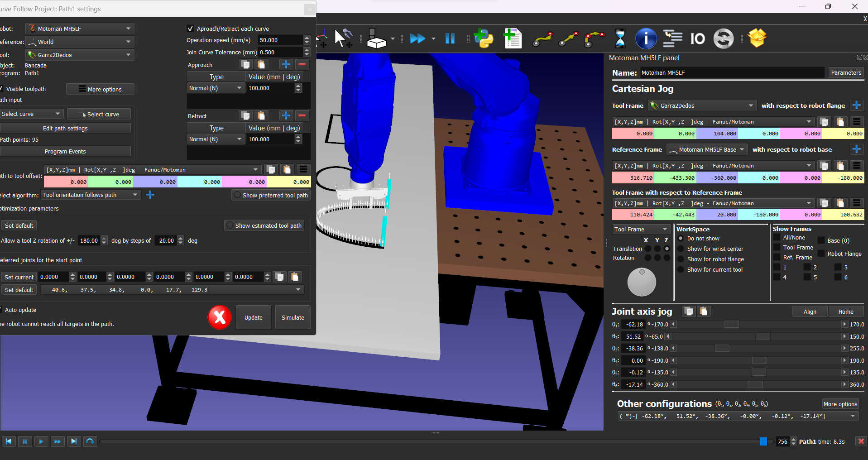This screenshot has height=460, width=868.
Task: Click the Home button in joint jog
Action: [x=845, y=311]
